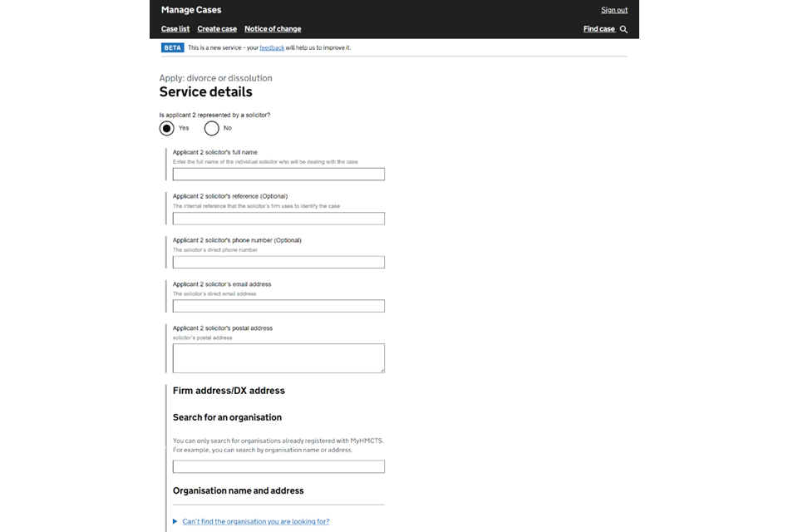Click the solicitor's phone number field
The image size is (798, 532).
point(278,262)
